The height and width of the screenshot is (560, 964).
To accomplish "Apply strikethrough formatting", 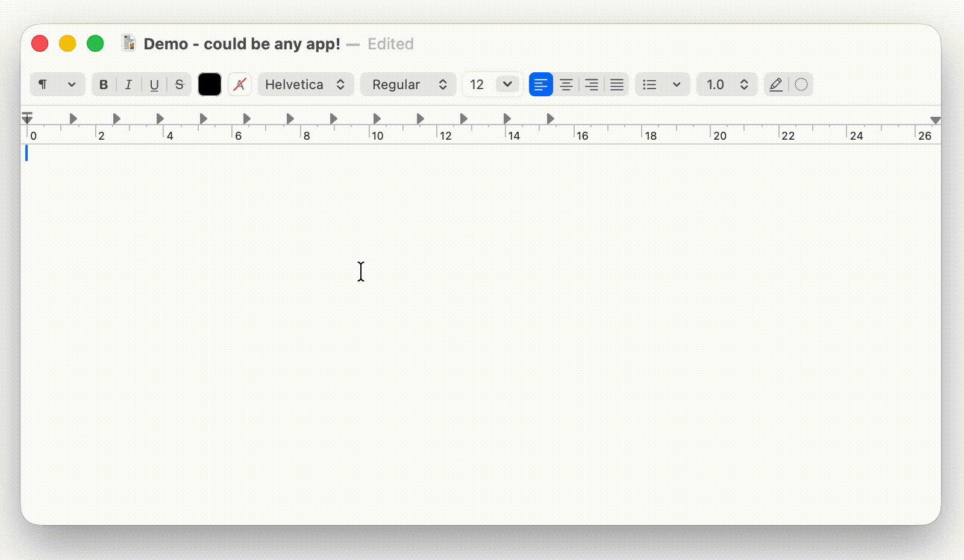I will pos(178,84).
